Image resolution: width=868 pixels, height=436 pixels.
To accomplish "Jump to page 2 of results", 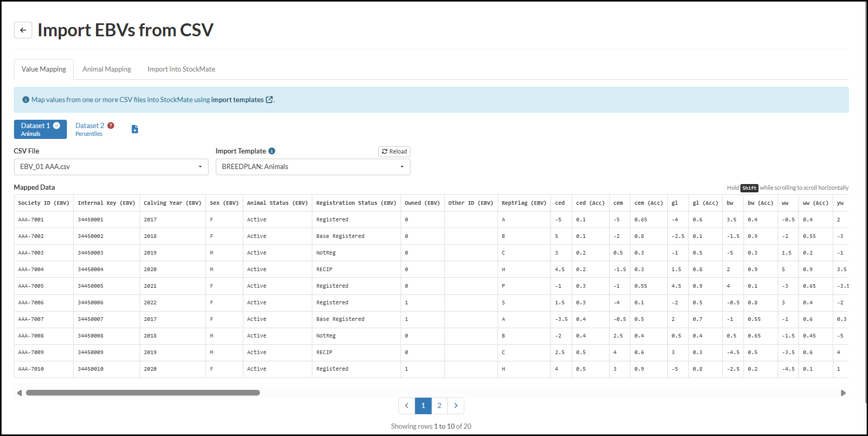I will pos(439,405).
